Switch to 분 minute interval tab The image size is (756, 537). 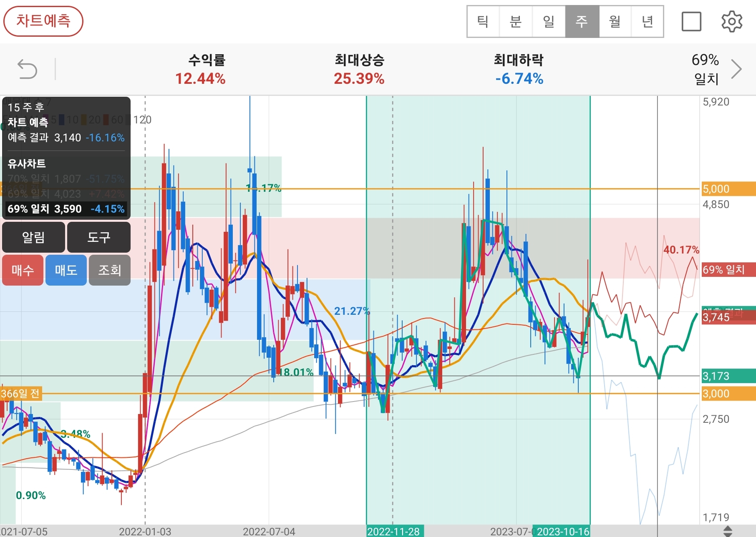click(x=516, y=22)
